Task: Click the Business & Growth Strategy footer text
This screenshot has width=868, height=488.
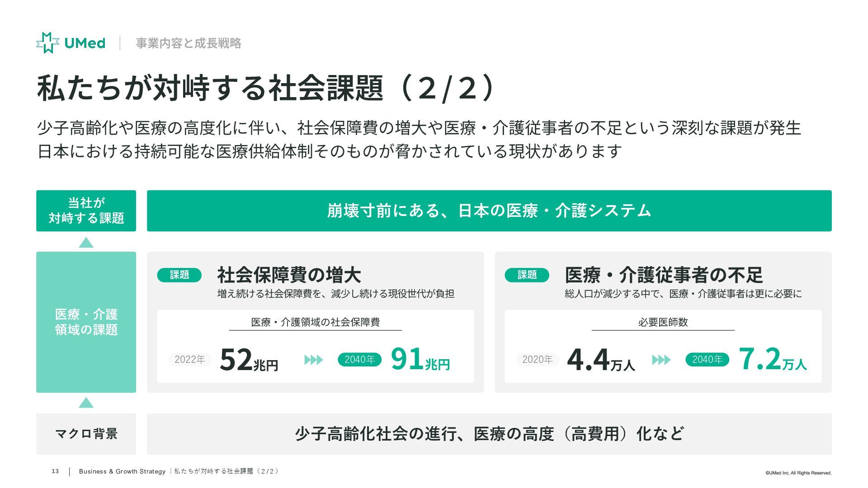Action: [x=122, y=471]
